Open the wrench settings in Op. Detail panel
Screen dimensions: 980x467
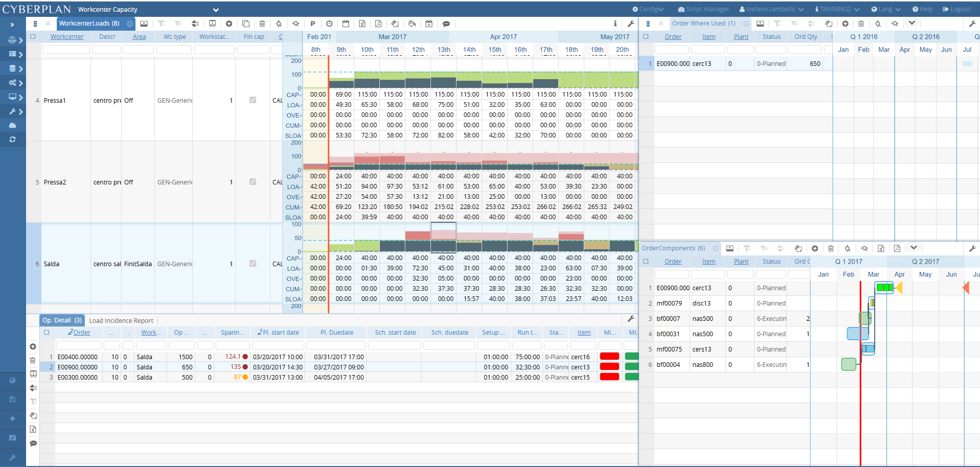coord(632,318)
